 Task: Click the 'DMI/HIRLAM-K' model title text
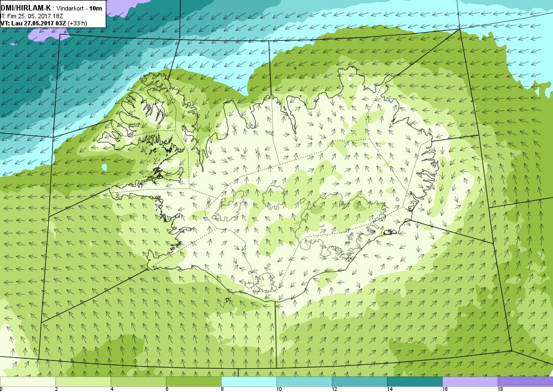pyautogui.click(x=26, y=8)
